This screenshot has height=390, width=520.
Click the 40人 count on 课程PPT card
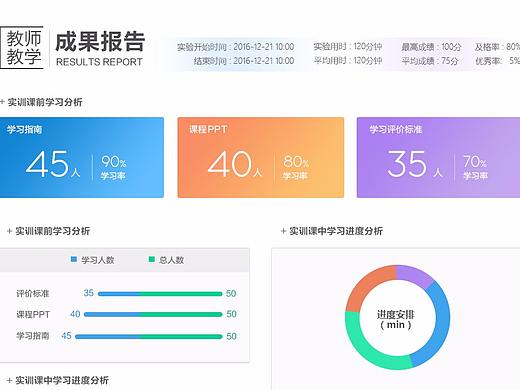tap(235, 164)
